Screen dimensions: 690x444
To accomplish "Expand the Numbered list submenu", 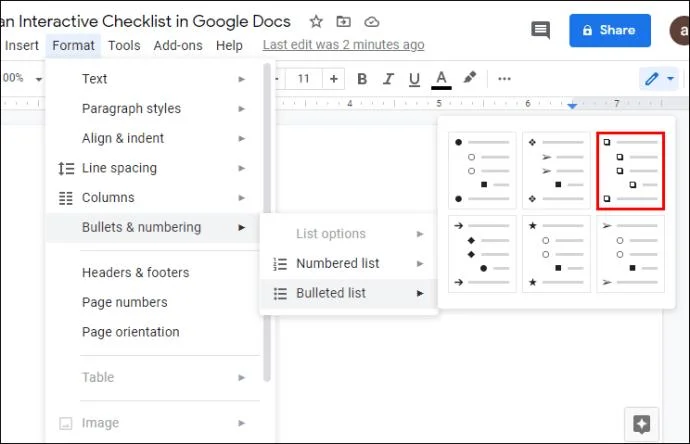I will [x=348, y=263].
